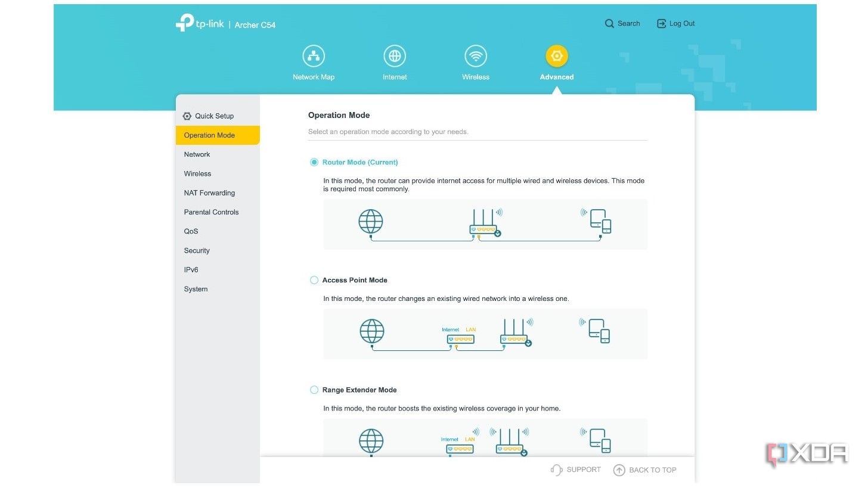Viewport: 868px width, 488px height.
Task: Click the Search link text
Action: coord(629,24)
